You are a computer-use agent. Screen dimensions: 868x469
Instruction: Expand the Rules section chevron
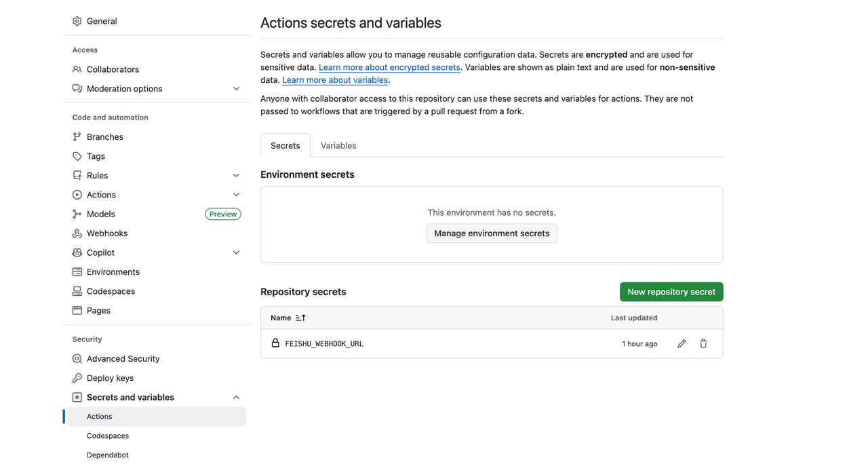(x=236, y=176)
